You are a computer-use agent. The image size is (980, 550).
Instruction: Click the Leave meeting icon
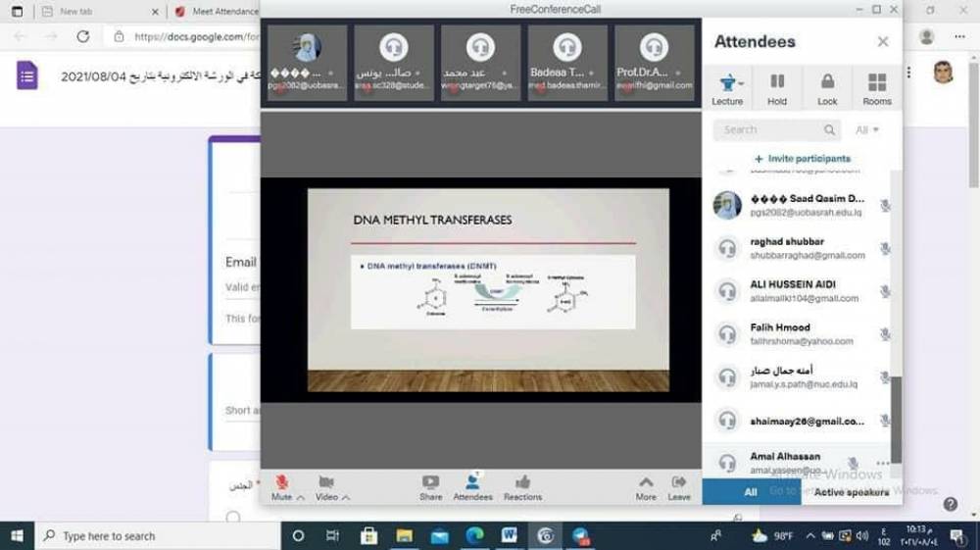tap(678, 482)
